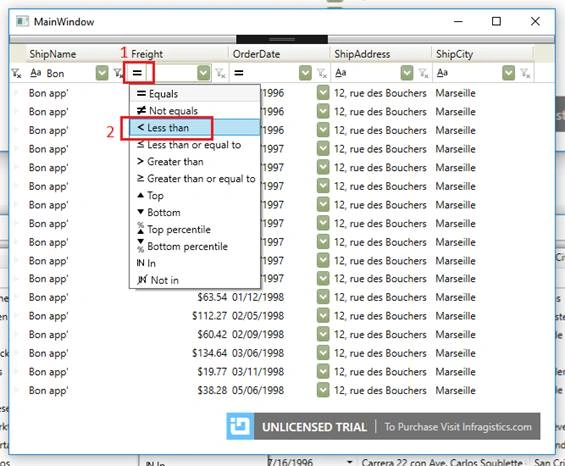Expand the row with freight $19.77
This screenshot has height=466, width=565.
coord(16,372)
